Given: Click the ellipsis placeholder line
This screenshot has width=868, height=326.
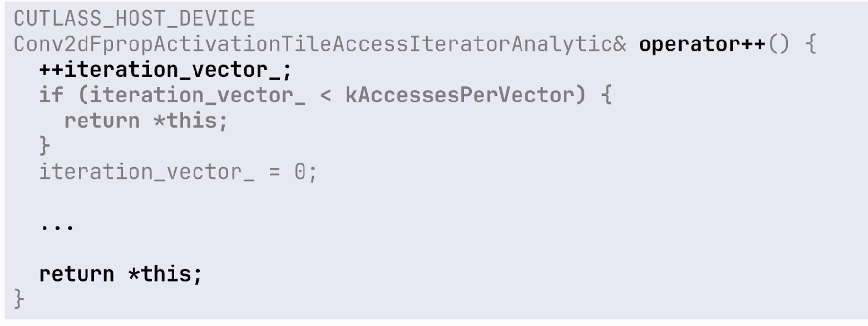Looking at the screenshot, I should coord(57,226).
